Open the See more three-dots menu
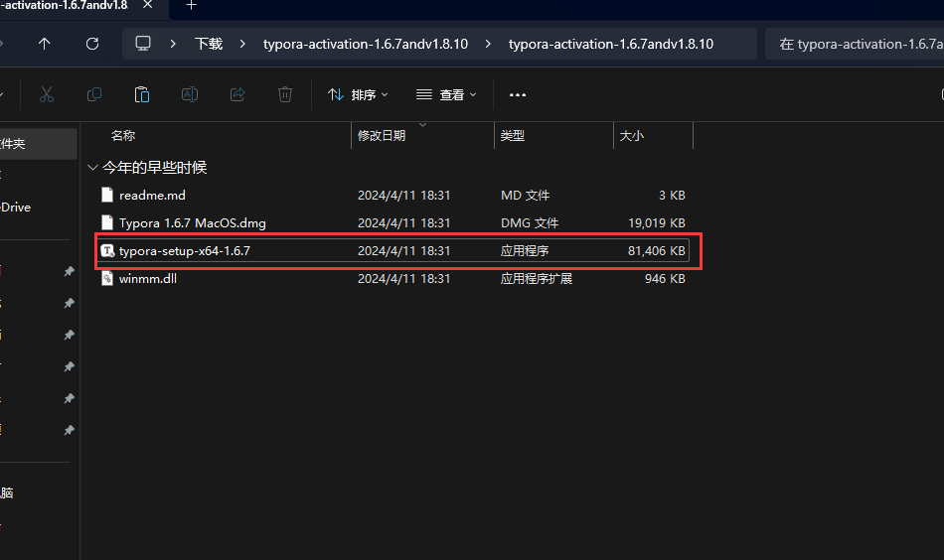The image size is (944, 560). pyautogui.click(x=518, y=94)
